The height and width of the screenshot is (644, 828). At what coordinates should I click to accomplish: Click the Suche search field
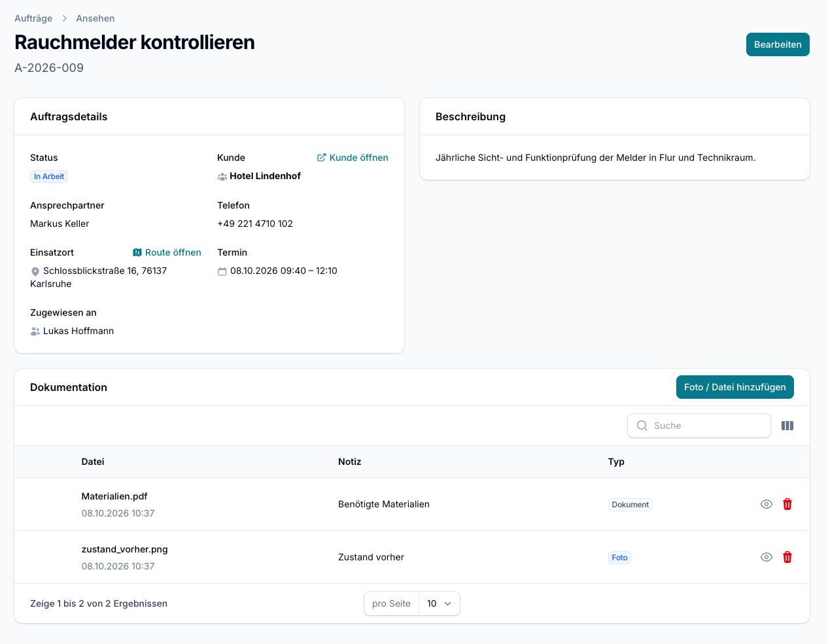(699, 426)
